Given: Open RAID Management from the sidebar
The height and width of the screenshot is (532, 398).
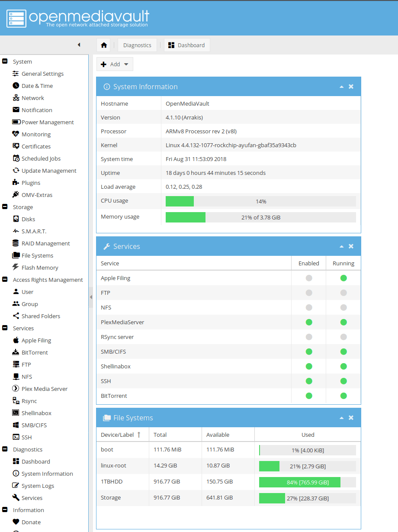Looking at the screenshot, I should [46, 243].
